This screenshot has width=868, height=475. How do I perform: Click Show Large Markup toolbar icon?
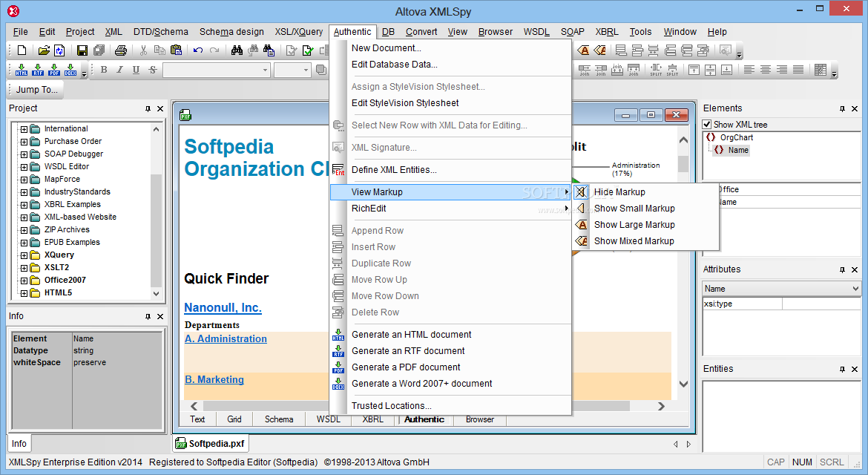click(583, 50)
